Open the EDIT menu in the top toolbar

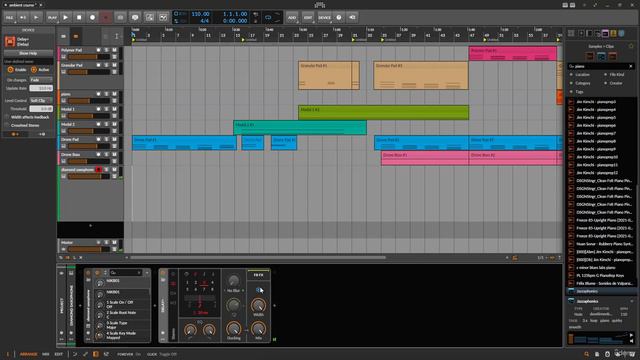pos(307,18)
